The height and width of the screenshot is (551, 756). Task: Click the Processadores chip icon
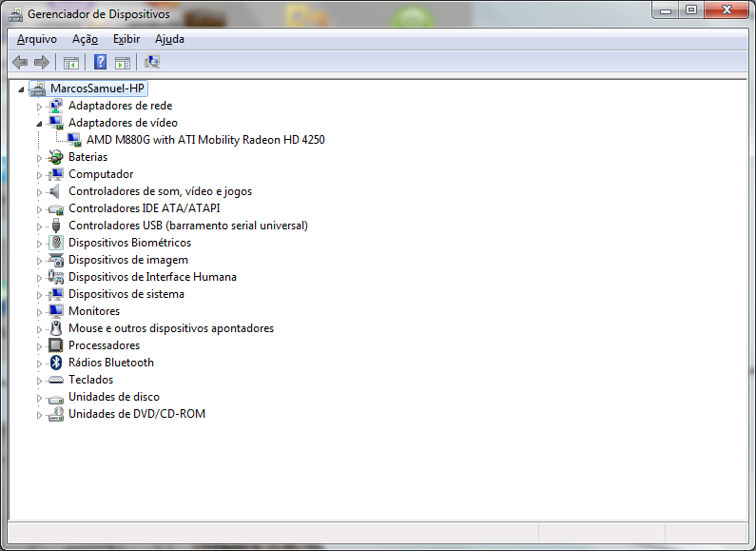(x=56, y=345)
